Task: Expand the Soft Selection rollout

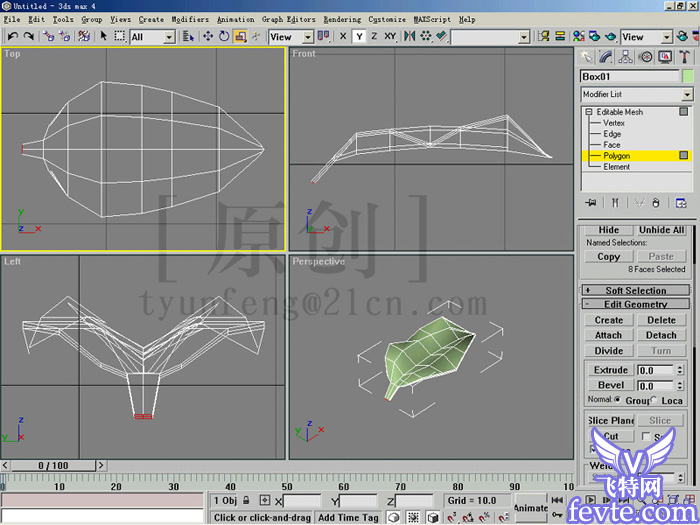Action: [x=635, y=290]
